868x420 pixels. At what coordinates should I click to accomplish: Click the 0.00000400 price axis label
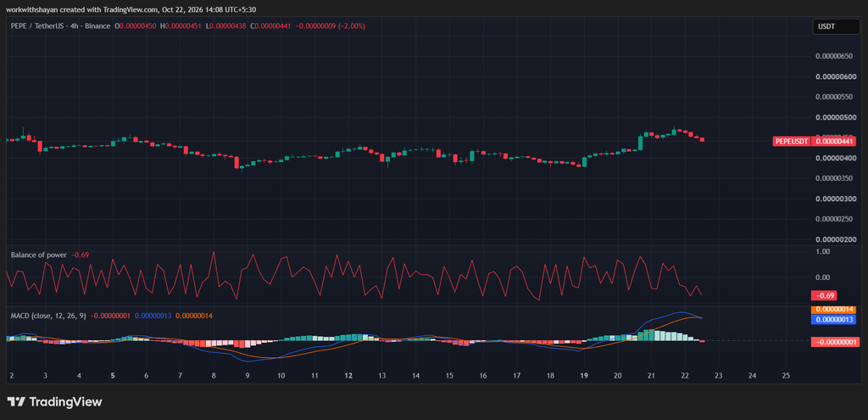[835, 158]
